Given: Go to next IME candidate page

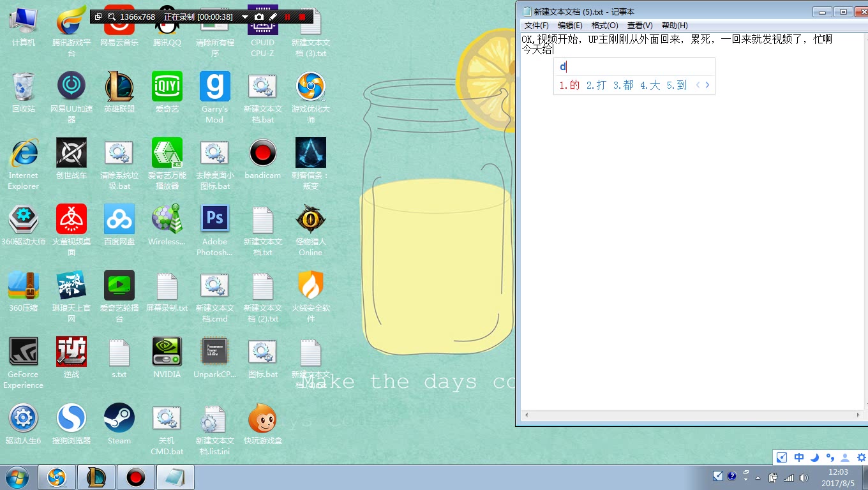Looking at the screenshot, I should (707, 85).
